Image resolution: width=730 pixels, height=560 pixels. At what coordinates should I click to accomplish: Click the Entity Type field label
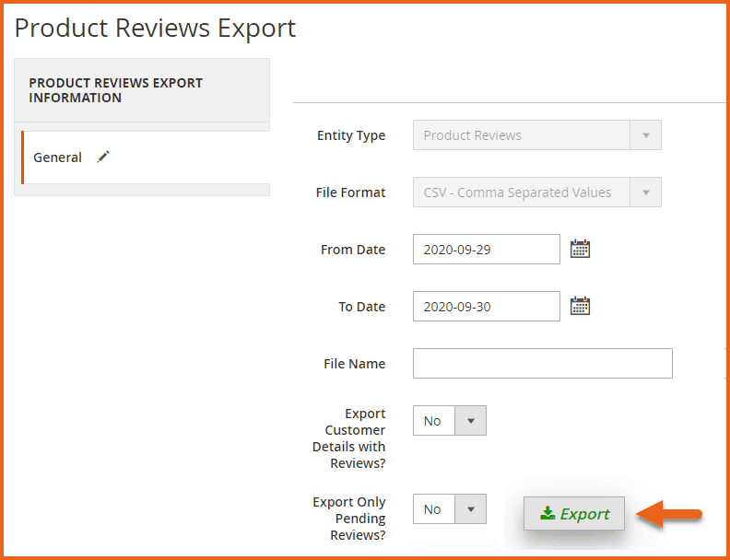click(351, 135)
